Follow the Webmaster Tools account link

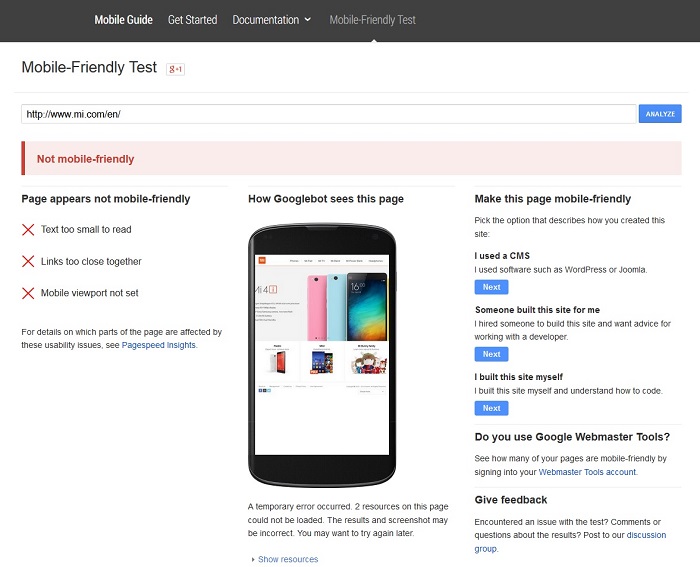[x=587, y=472]
